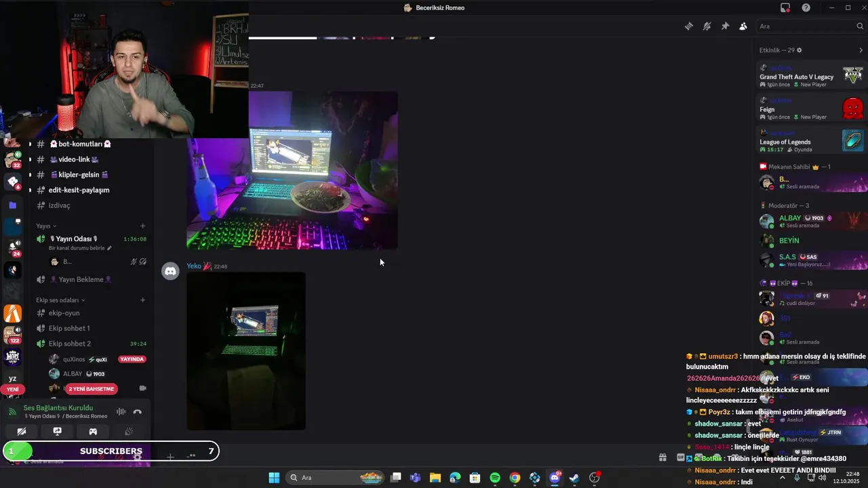Open the laptop photo with the RGB keyboard
868x488 pixels.
tap(292, 170)
